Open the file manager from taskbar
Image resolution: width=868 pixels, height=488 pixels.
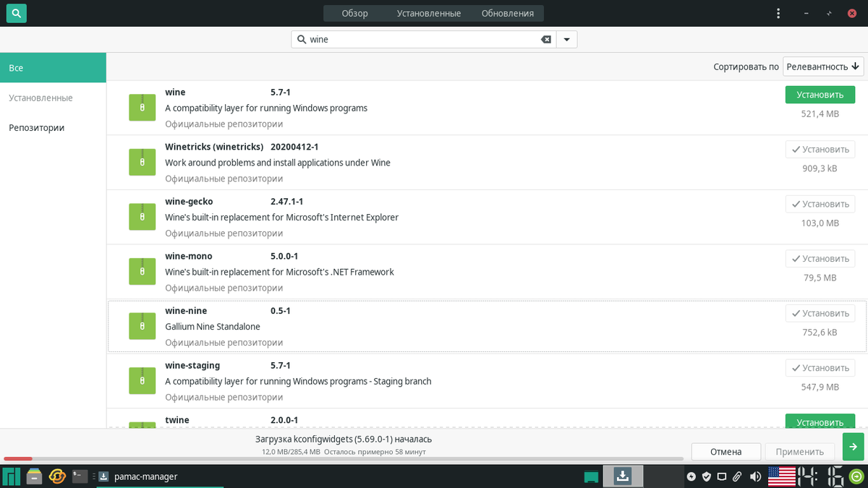[34, 476]
